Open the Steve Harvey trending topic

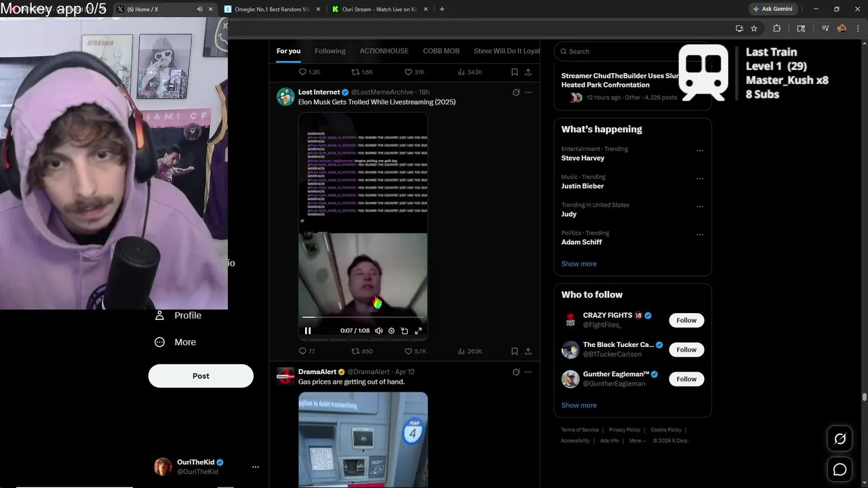(583, 158)
